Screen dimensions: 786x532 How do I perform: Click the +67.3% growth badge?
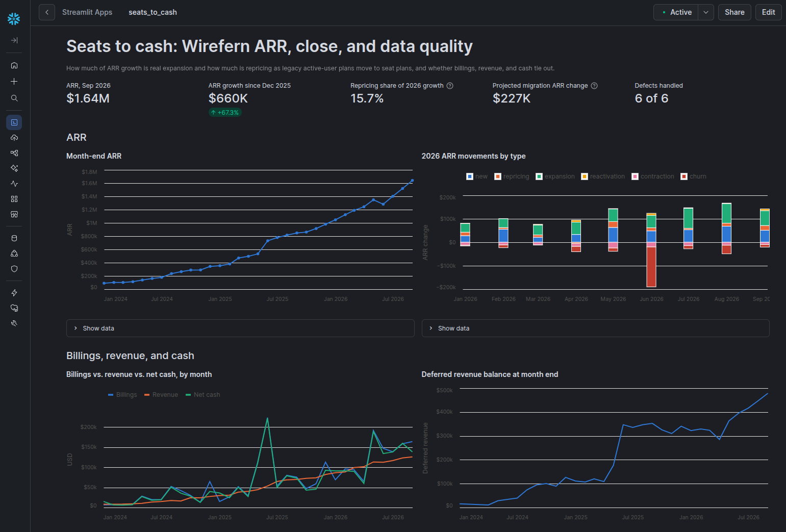[x=225, y=113]
